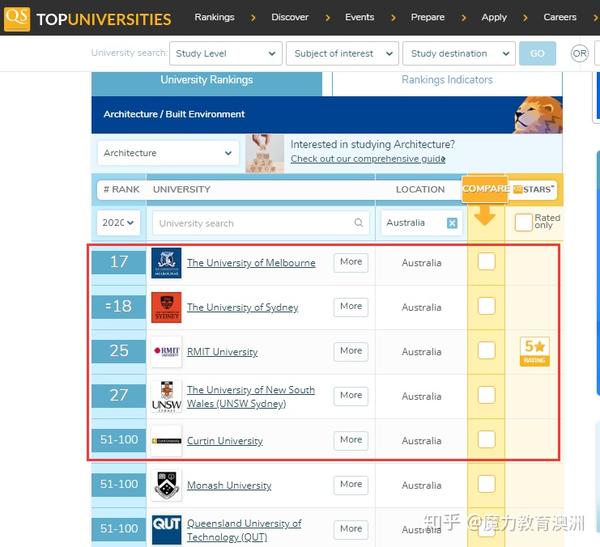Viewport: 600px width, 547px height.
Task: Click the architecture guide thumbnail image
Action: (264, 153)
